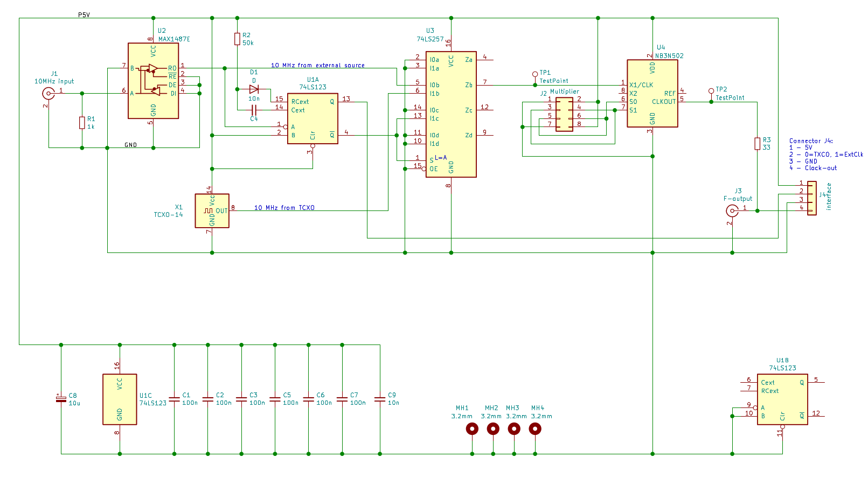Click the MAX1487E transceiver U2 symbol
The height and width of the screenshot is (485, 868).
click(x=153, y=81)
